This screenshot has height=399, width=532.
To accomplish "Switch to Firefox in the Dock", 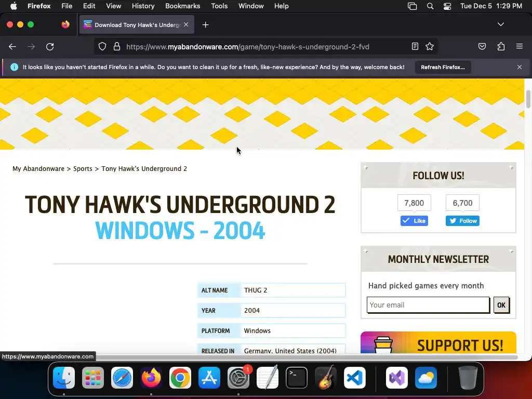I will 151,378.
